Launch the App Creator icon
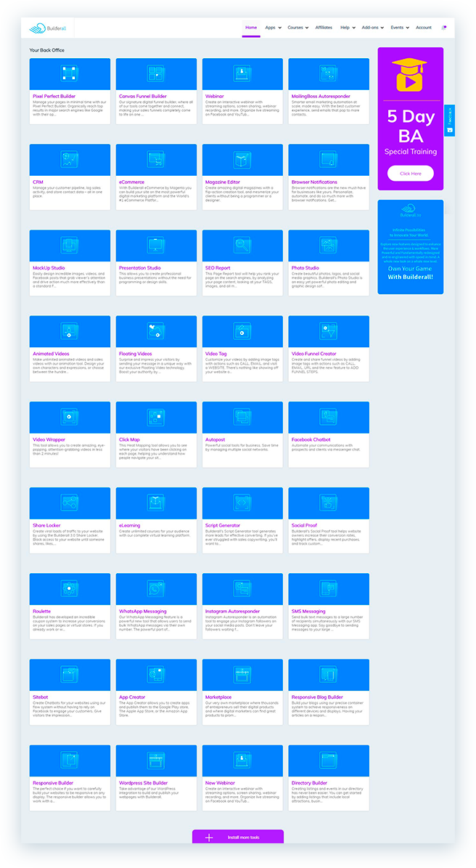Image resolution: width=476 pixels, height=868 pixels. click(156, 673)
